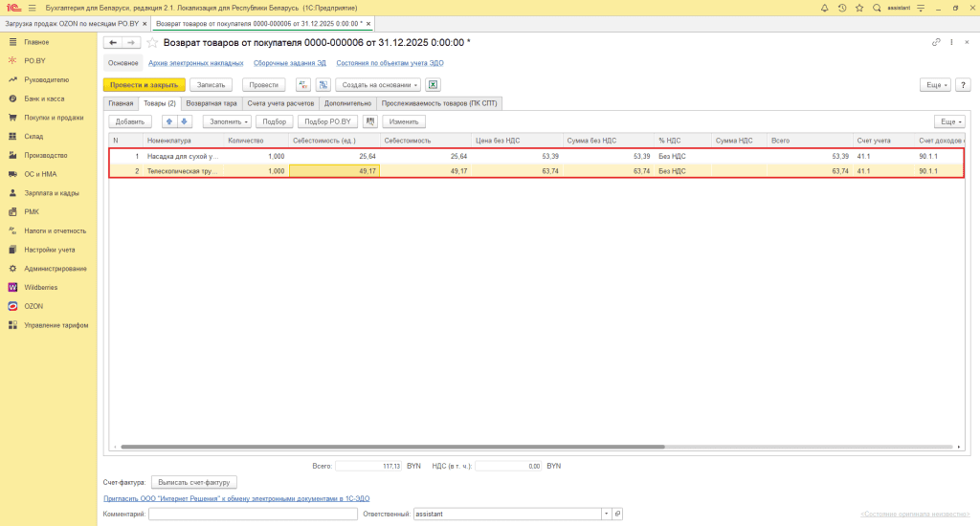Click the search magnifier icon

click(x=877, y=8)
